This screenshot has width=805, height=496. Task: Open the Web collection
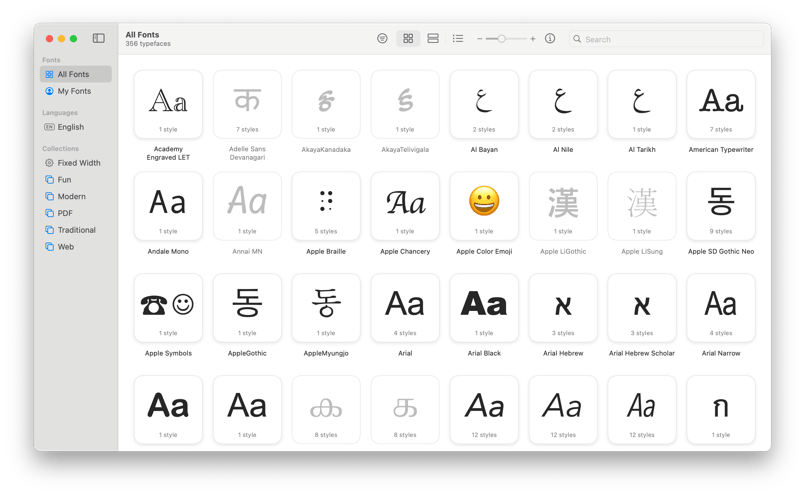click(x=76, y=246)
